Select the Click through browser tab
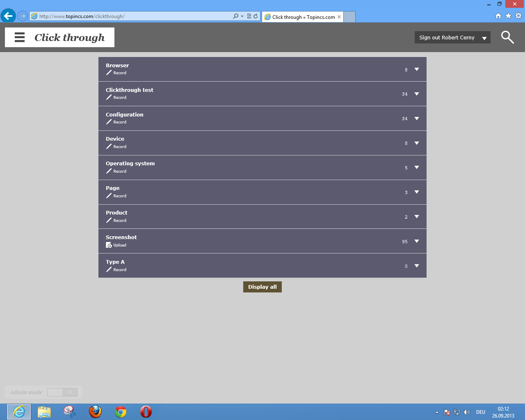Screen dimensions: 525x420 pos(303,17)
